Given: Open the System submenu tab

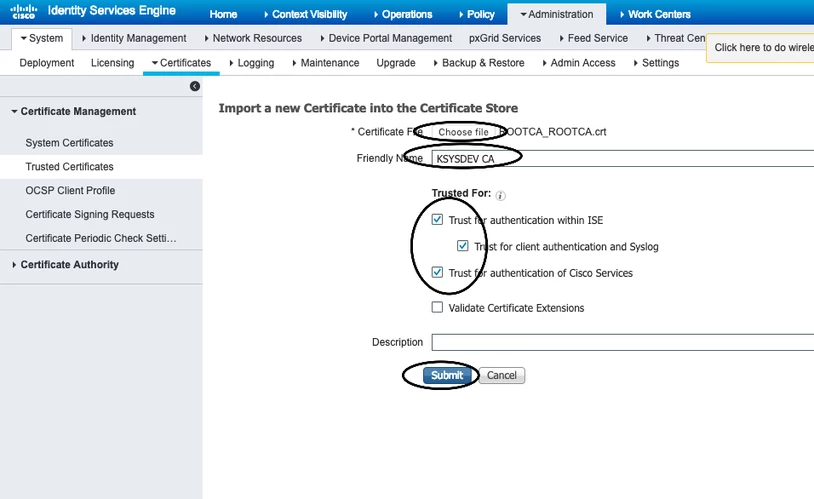Looking at the screenshot, I should [x=42, y=38].
